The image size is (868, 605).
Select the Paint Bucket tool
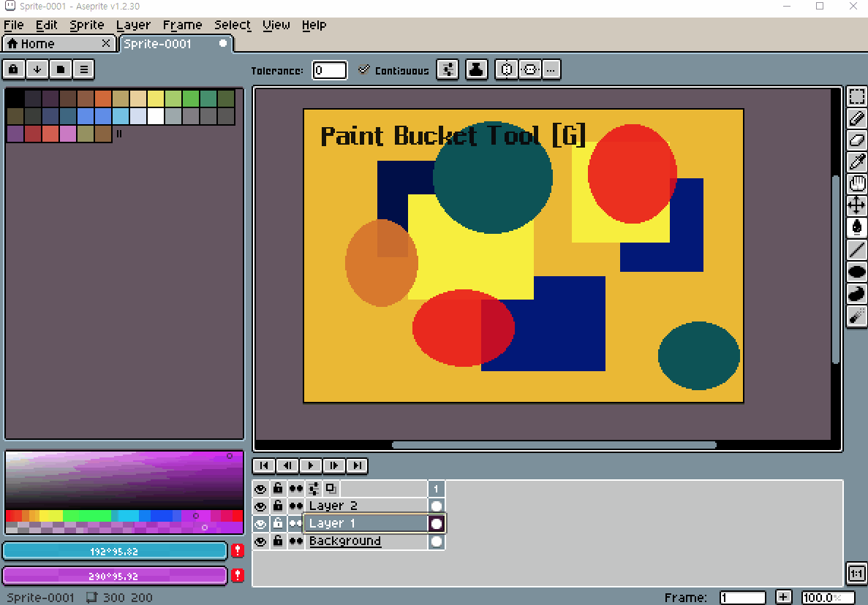(x=856, y=227)
